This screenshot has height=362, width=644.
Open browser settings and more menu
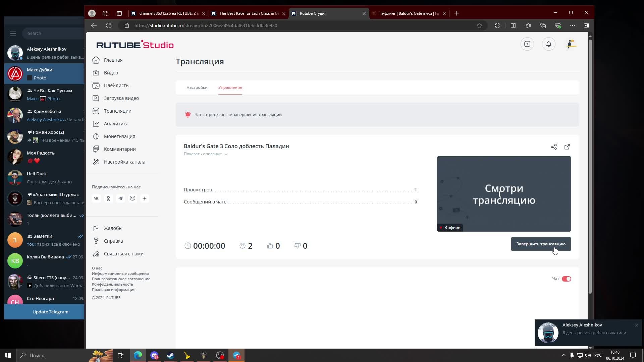(x=572, y=25)
